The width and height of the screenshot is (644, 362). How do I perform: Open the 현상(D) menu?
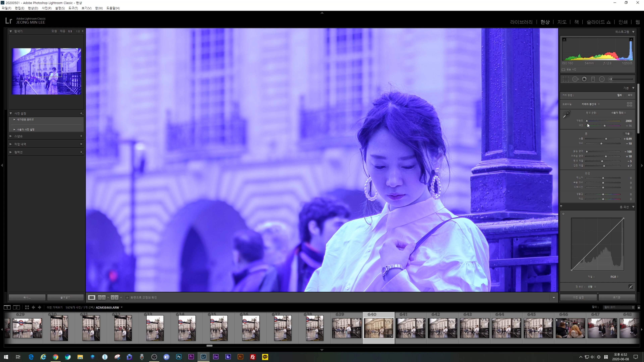pos(33,8)
